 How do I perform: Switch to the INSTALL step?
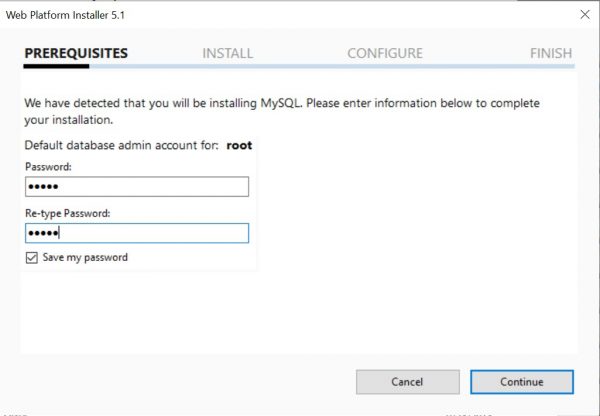pyautogui.click(x=227, y=53)
